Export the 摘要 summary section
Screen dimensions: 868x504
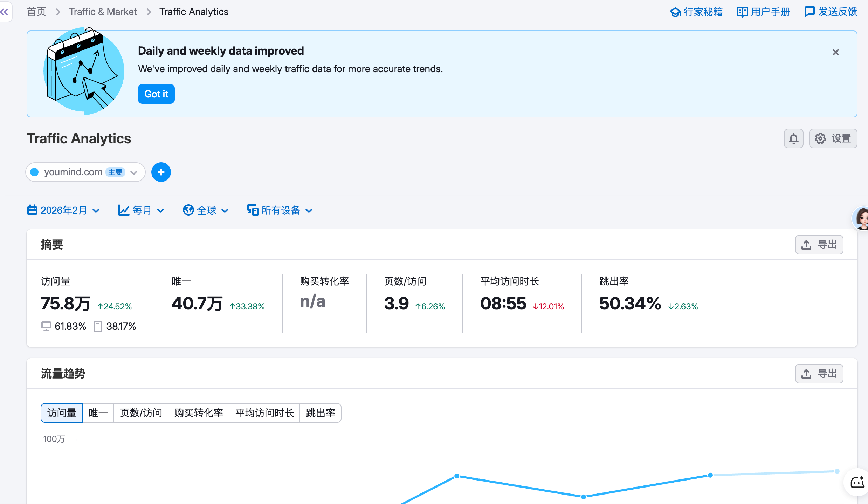(819, 244)
